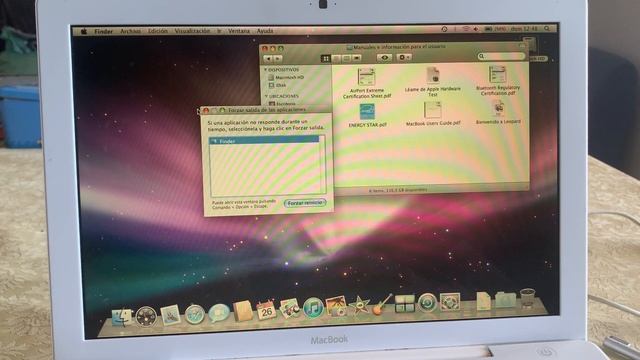The image size is (640, 360).
Task: Select Léame de Apple Hardware Test file
Action: click(433, 82)
